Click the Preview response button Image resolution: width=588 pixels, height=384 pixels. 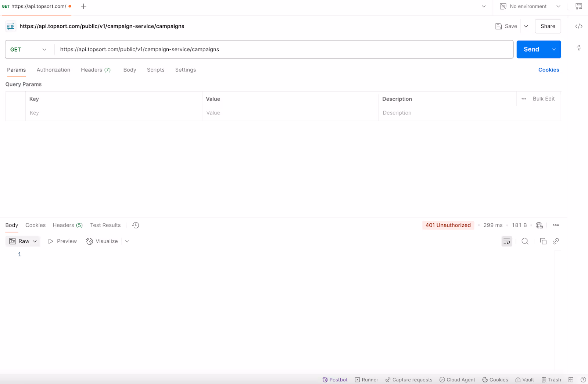pos(62,241)
